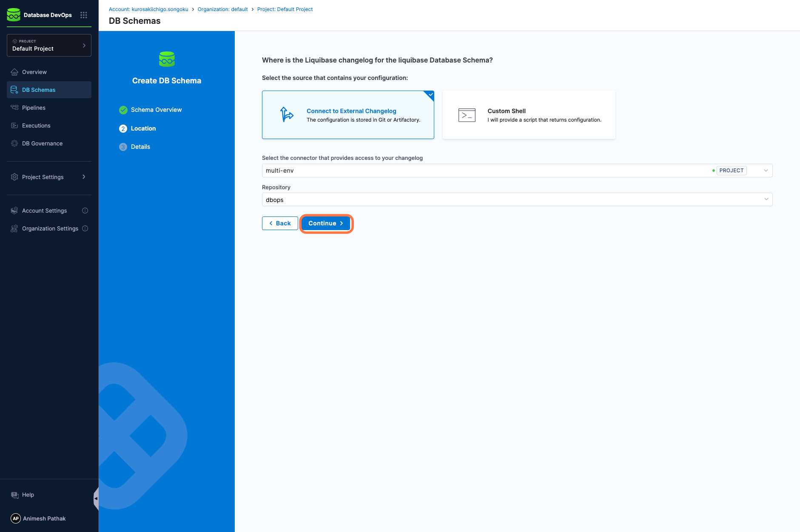
Task: Expand Project Settings submenu chevron
Action: pyautogui.click(x=84, y=177)
